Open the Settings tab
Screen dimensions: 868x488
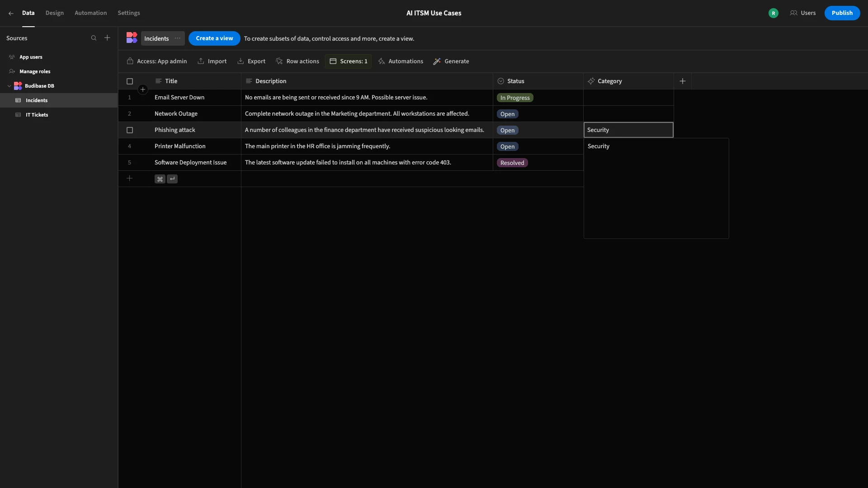click(129, 13)
